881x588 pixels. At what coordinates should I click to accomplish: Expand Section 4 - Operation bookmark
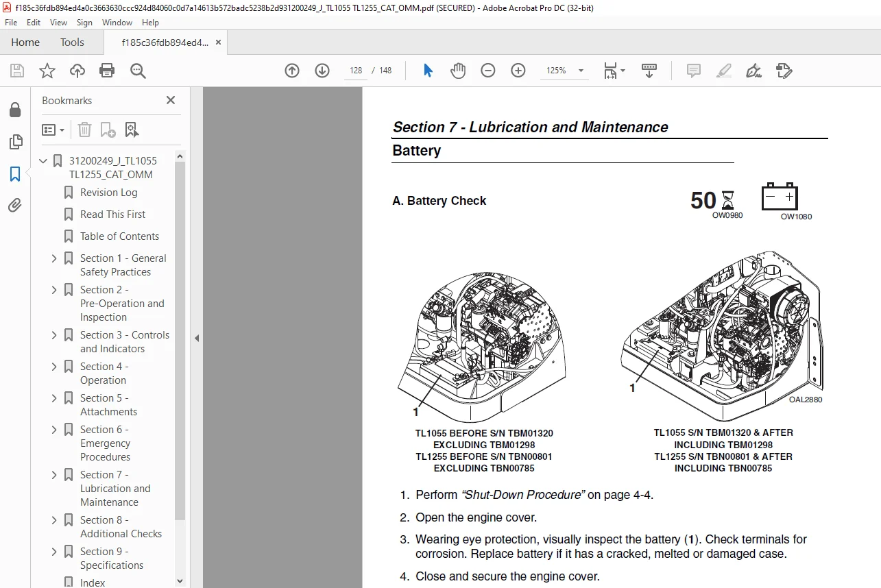[54, 367]
